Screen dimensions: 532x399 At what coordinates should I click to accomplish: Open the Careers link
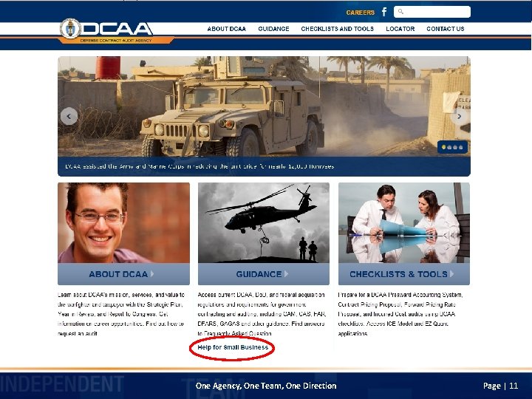point(361,13)
